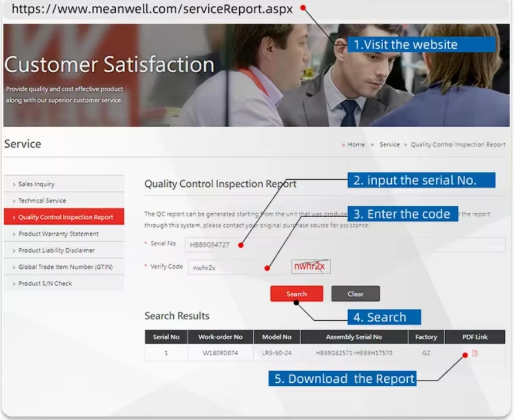
Task: Click the Customer Satisfaction banner title
Action: coord(109,64)
